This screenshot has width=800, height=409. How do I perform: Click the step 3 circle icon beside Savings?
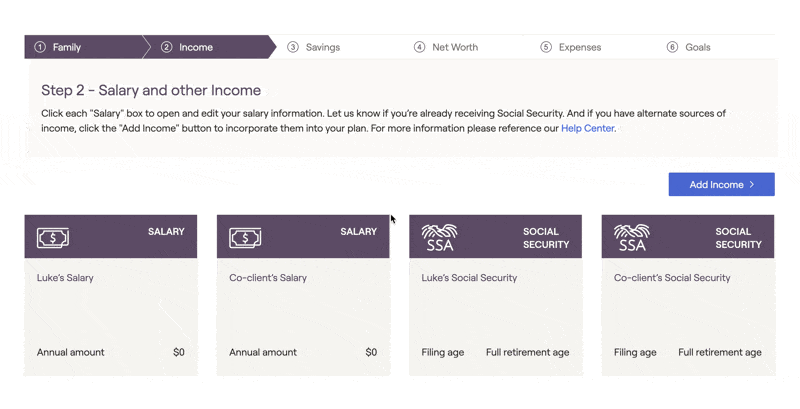pos(293,47)
